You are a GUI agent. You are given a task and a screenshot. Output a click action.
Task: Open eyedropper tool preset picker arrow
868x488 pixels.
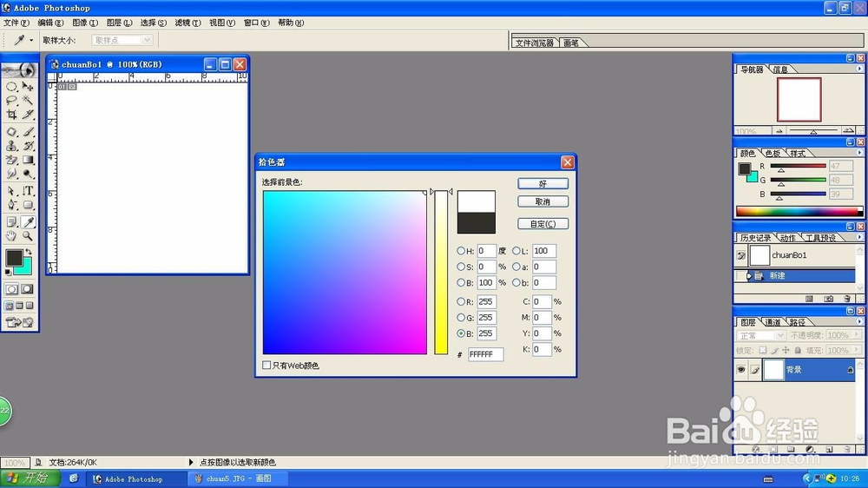pyautogui.click(x=31, y=40)
